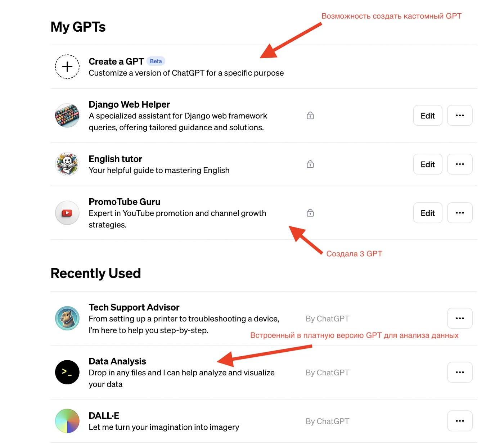Edit the PromoTube Guru GPT
Image resolution: width=504 pixels, height=447 pixels.
(x=428, y=213)
